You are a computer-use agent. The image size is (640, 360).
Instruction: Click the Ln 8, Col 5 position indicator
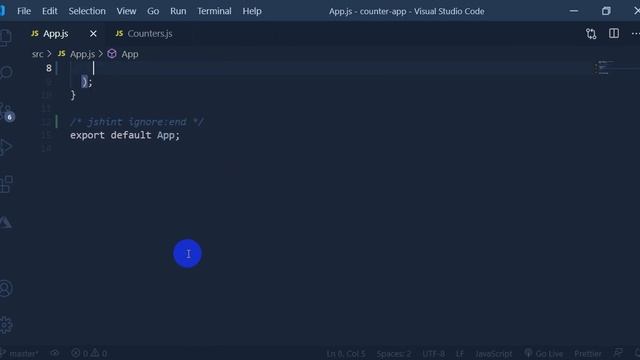coord(346,353)
